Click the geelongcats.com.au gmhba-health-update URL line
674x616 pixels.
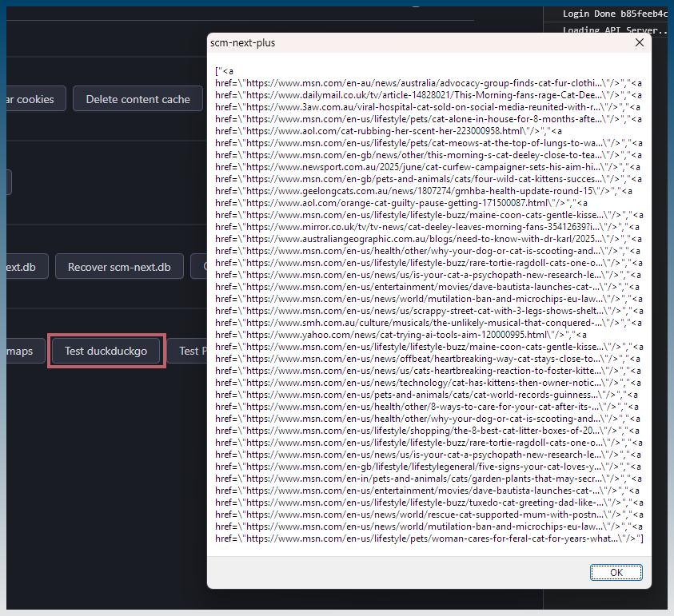click(424, 191)
